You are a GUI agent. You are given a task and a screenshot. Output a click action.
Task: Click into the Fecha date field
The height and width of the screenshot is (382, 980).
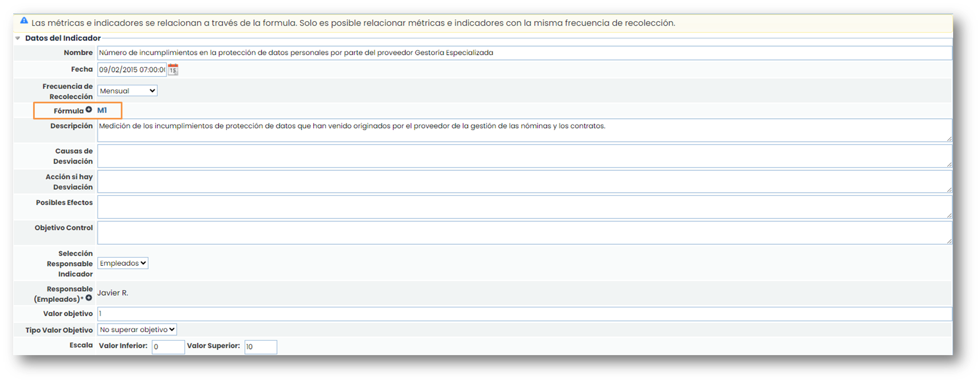132,69
